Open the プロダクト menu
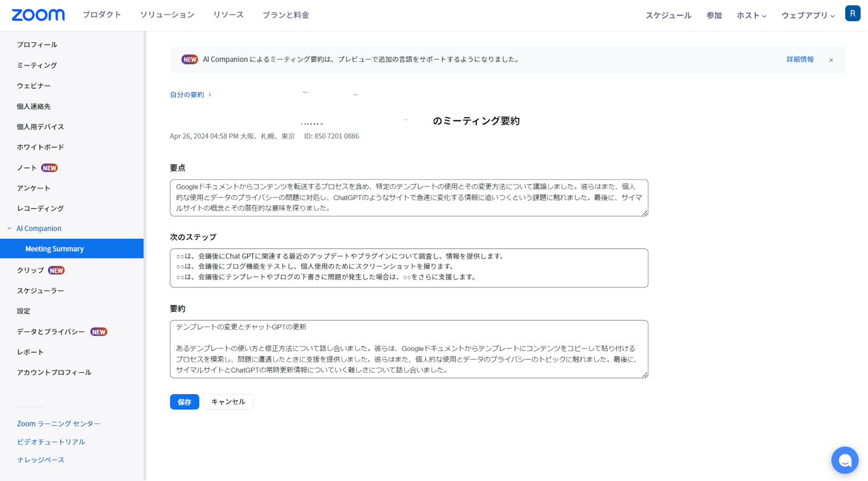 click(101, 15)
